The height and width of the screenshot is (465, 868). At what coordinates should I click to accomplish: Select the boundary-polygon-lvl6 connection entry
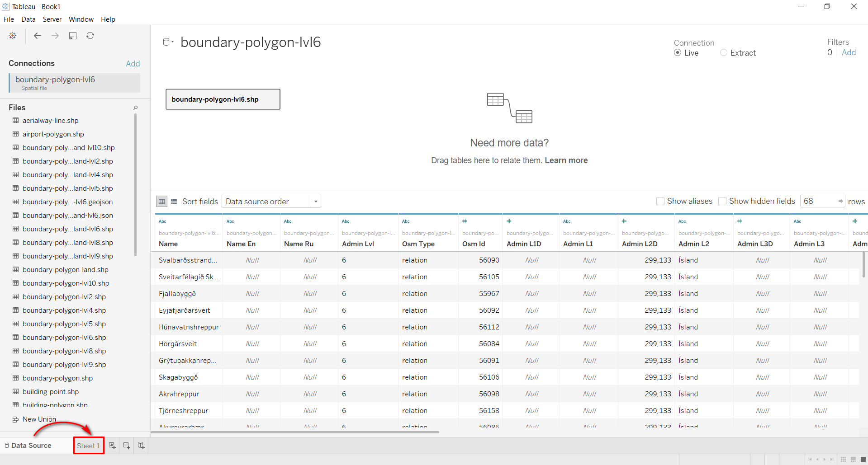pyautogui.click(x=75, y=83)
